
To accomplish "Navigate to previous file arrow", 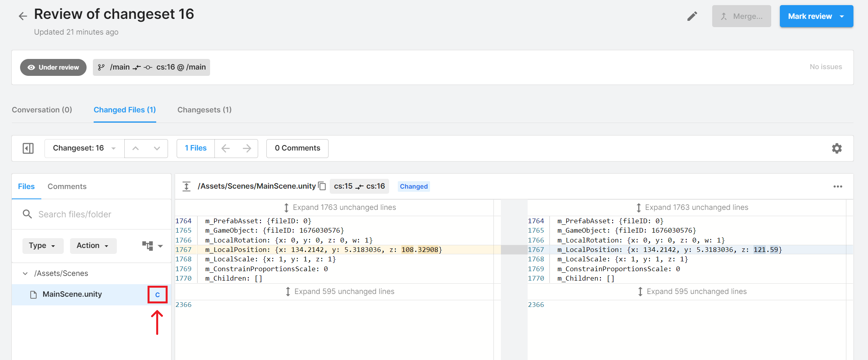I will click(x=225, y=148).
